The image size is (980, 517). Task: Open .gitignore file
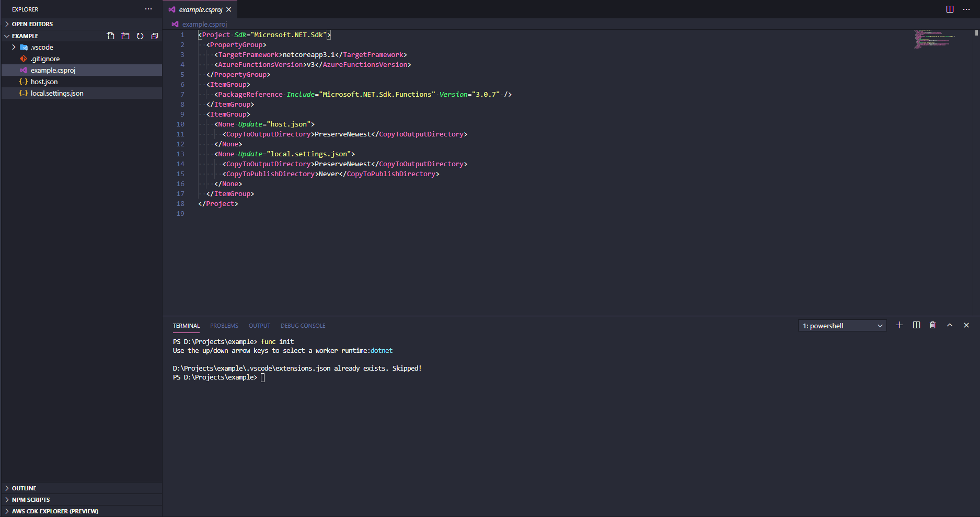click(81, 59)
